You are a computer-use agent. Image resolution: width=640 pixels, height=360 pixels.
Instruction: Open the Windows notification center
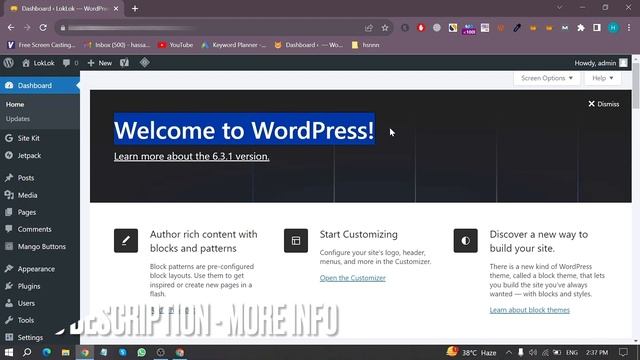coord(623,352)
